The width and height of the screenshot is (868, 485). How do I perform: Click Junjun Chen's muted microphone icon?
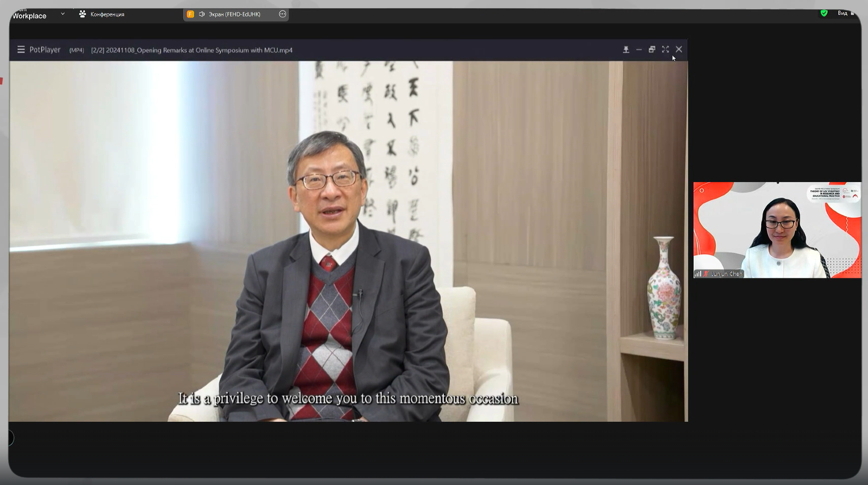click(706, 274)
